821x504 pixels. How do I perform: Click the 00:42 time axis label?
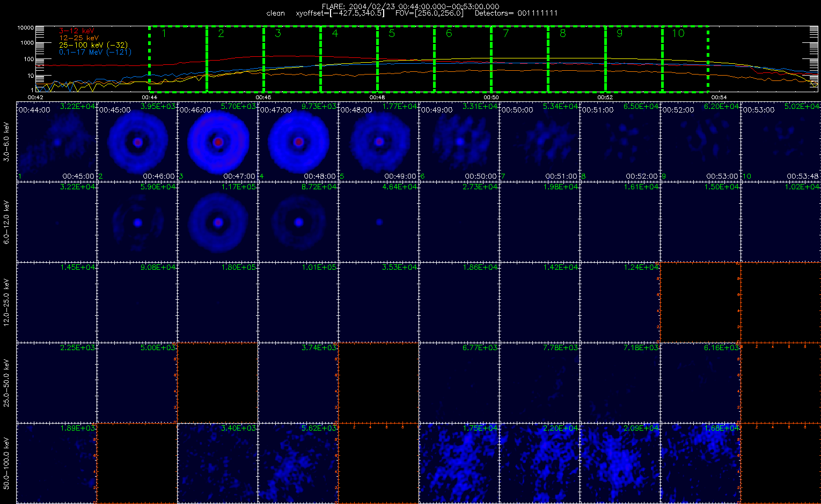click(x=35, y=97)
